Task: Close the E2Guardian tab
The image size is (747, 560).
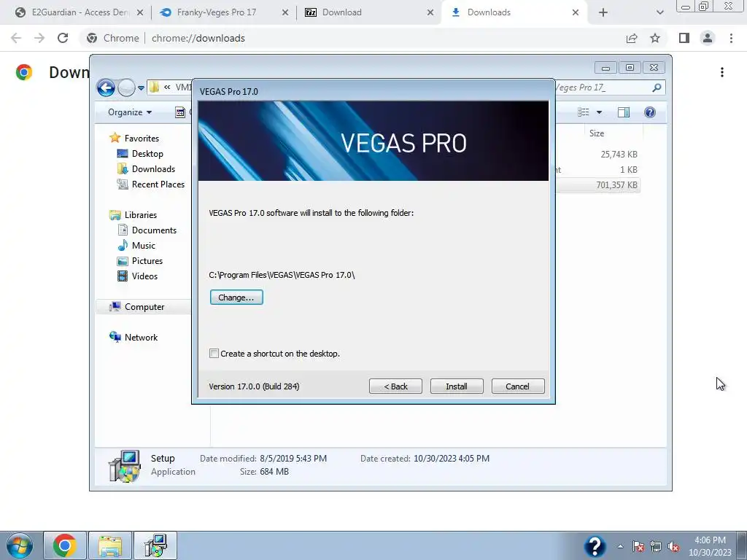Action: pyautogui.click(x=140, y=12)
